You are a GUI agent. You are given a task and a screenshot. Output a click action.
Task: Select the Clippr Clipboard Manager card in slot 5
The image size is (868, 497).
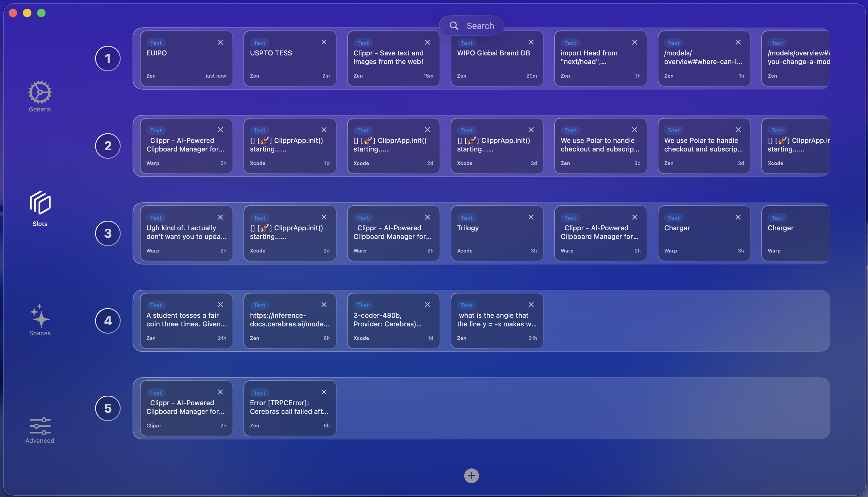[x=186, y=408]
